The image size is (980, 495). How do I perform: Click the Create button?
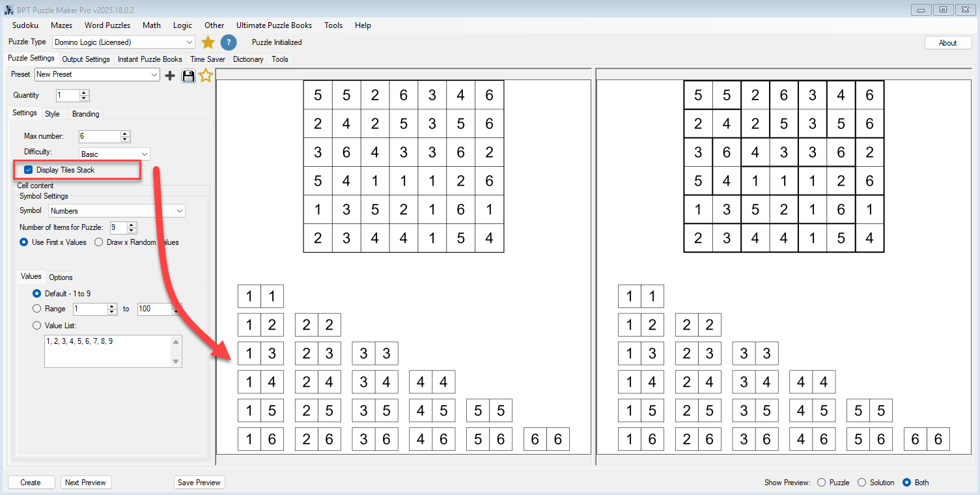(x=31, y=482)
